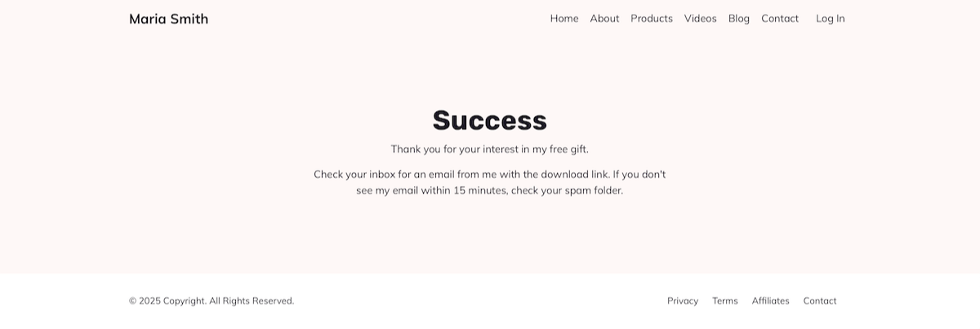Select Products in the top navigation
Viewport: 980px width, 329px height.
[x=652, y=19]
